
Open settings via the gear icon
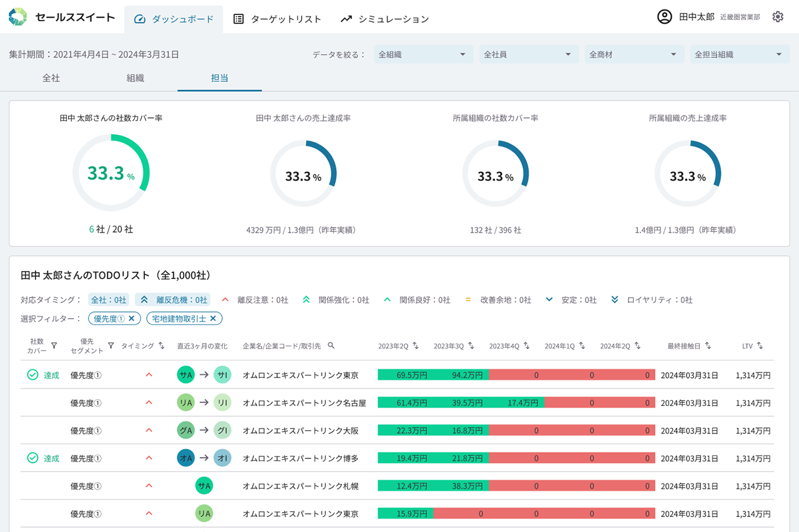[x=778, y=17]
